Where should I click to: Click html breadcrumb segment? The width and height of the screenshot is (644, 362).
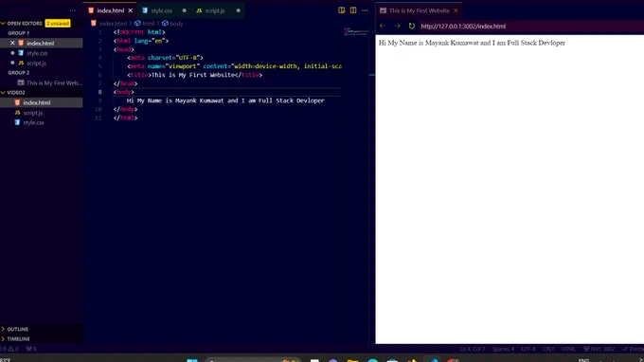(x=148, y=24)
